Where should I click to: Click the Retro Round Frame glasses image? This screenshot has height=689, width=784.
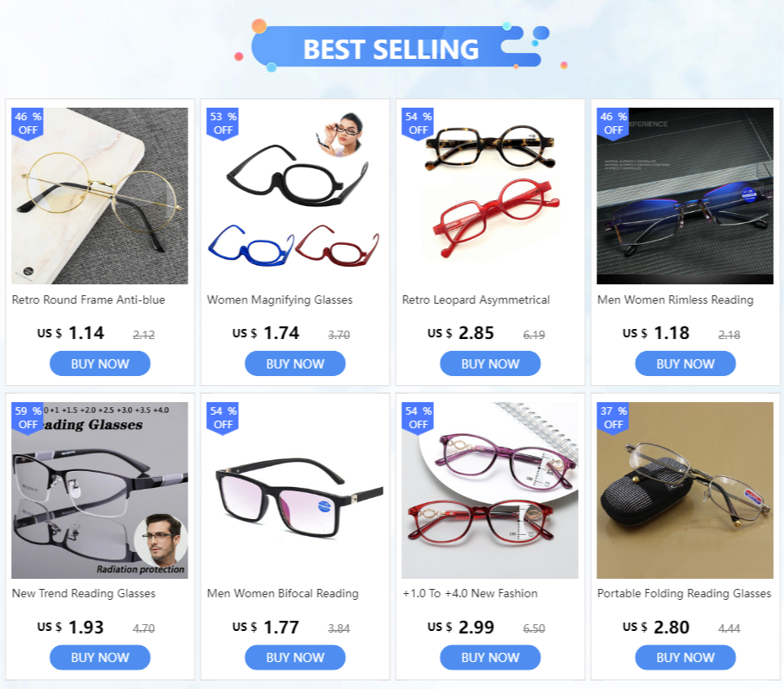click(99, 195)
